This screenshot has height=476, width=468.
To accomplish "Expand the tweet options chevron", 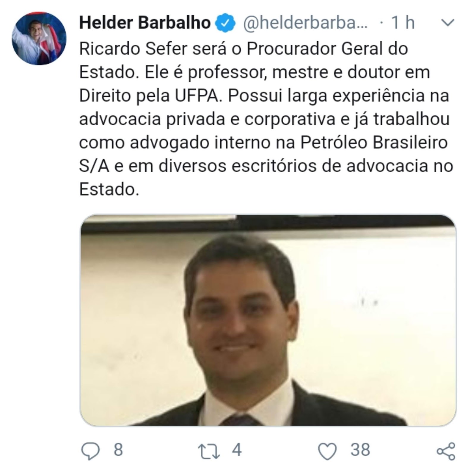I will (x=448, y=23).
